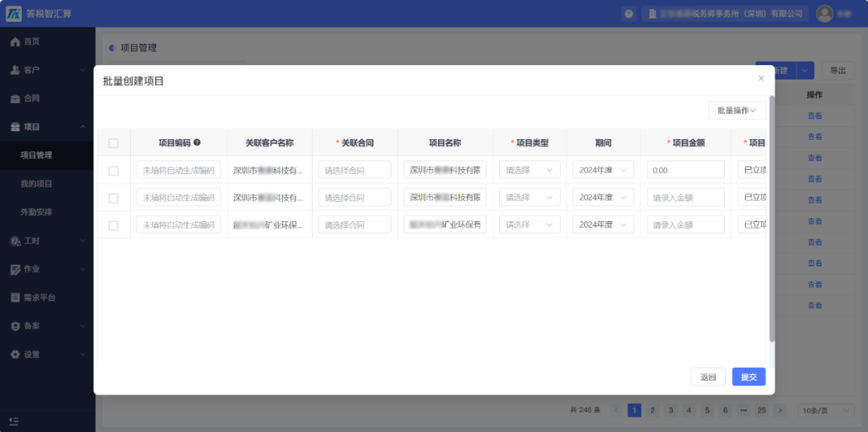Click the 备案 shield icon
Viewport: 868px width, 432px height.
15,327
